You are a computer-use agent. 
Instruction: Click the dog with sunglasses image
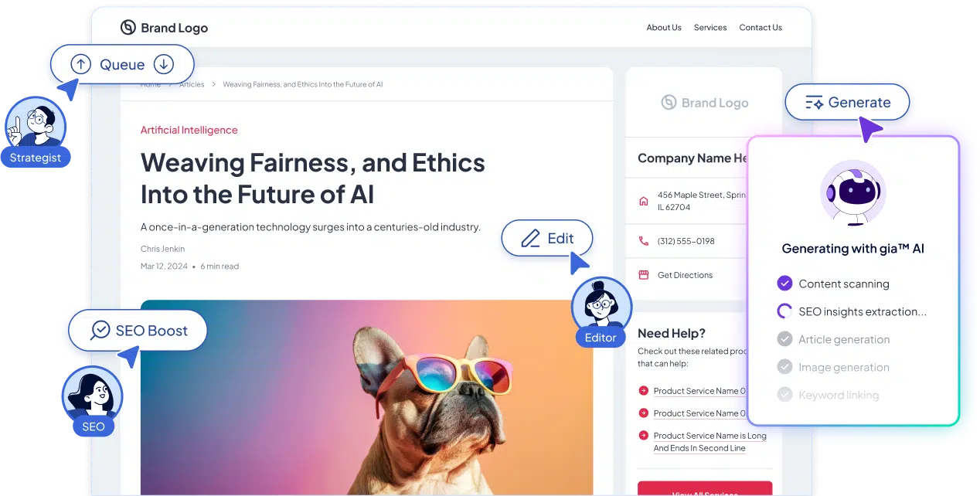click(366, 398)
